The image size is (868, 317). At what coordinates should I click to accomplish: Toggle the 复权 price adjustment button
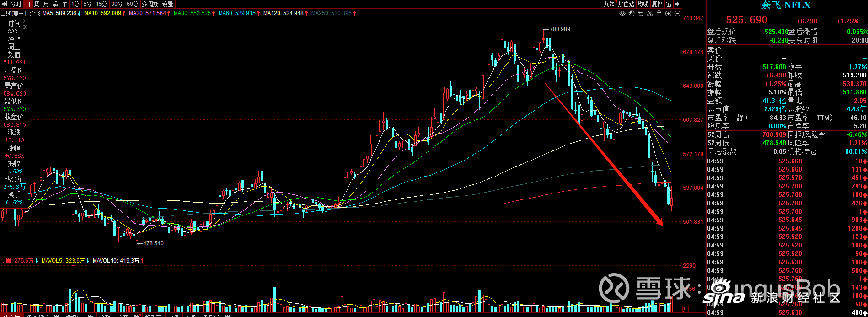click(x=657, y=4)
